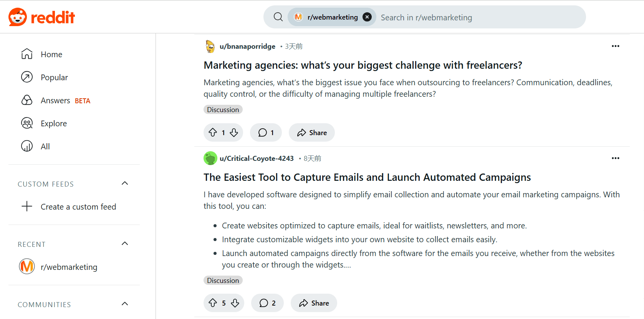Open Explore from the sidebar
The image size is (644, 319).
(x=54, y=124)
